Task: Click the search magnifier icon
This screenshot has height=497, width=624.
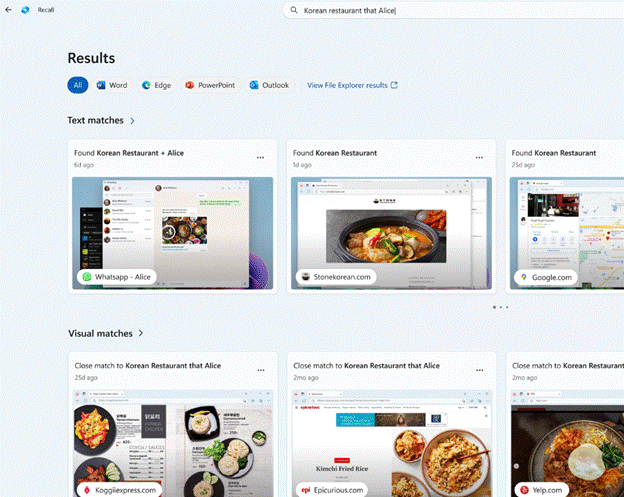Action: 294,10
